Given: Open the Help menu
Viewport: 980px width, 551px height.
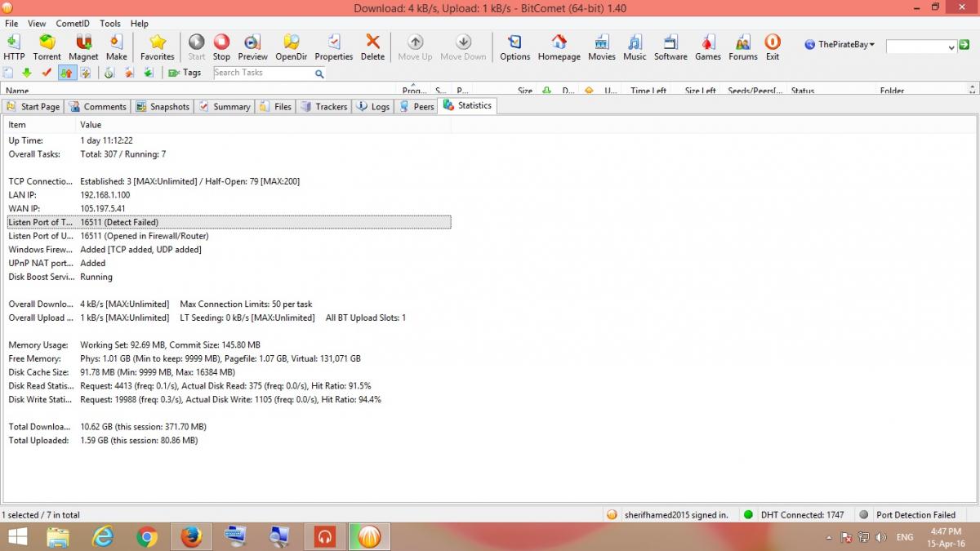Looking at the screenshot, I should (x=140, y=24).
